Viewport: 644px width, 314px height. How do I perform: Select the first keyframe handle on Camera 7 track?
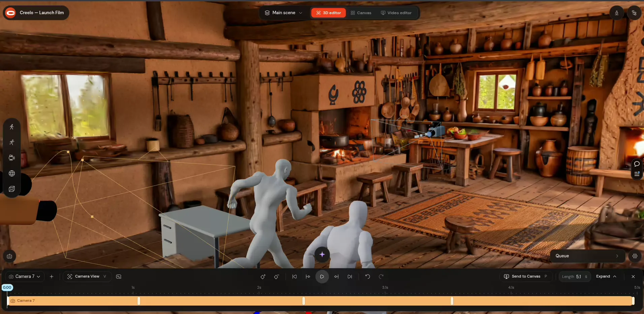[x=139, y=301]
